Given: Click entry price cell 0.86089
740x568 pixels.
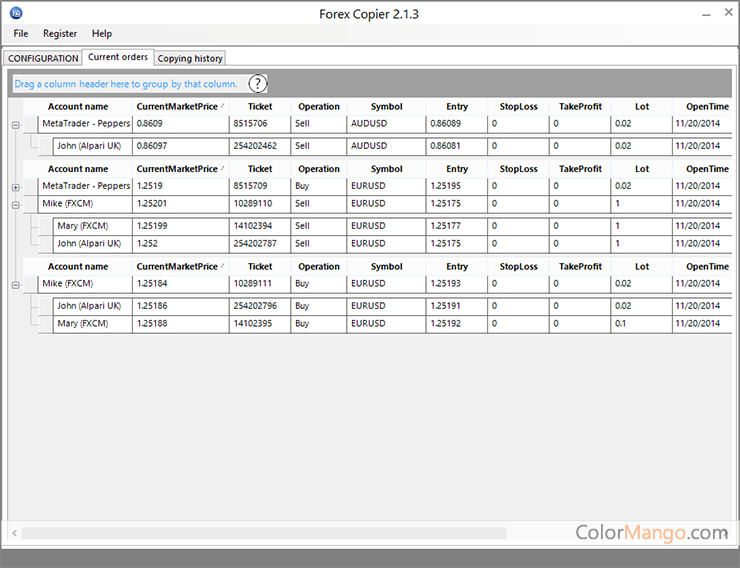Looking at the screenshot, I should click(457, 124).
